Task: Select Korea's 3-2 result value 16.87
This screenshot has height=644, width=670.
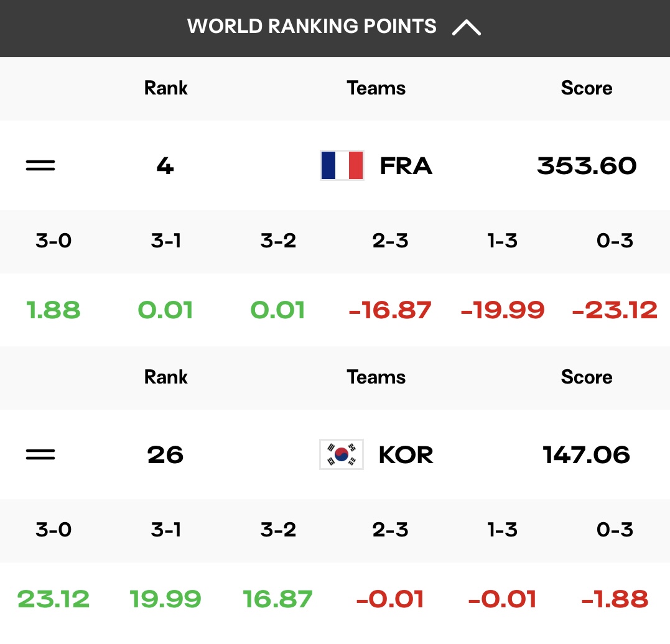Action: [x=277, y=599]
